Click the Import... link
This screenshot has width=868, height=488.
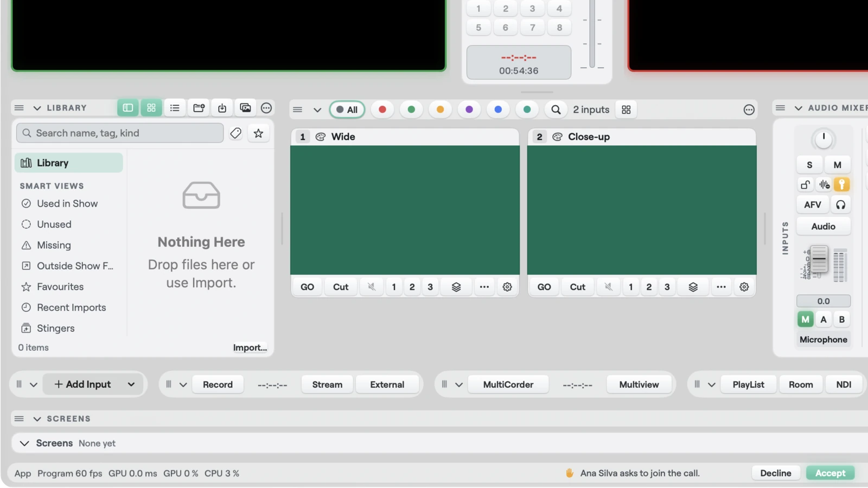pyautogui.click(x=250, y=348)
